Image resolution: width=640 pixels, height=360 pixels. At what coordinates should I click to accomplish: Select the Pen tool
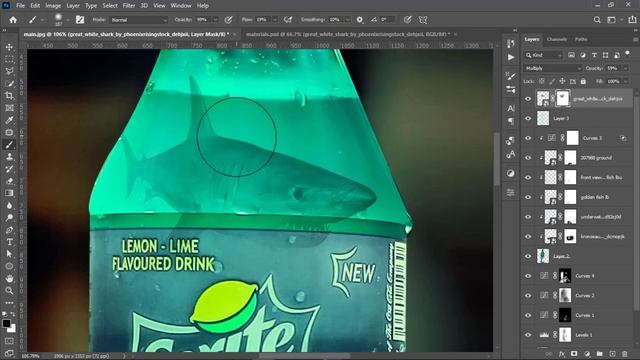(x=9, y=230)
